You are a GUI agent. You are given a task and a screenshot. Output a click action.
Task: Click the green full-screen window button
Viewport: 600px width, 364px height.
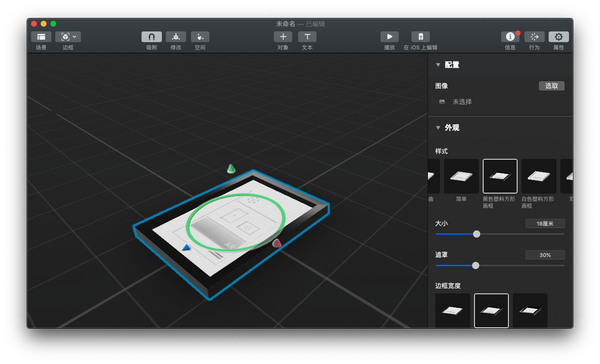pos(53,24)
